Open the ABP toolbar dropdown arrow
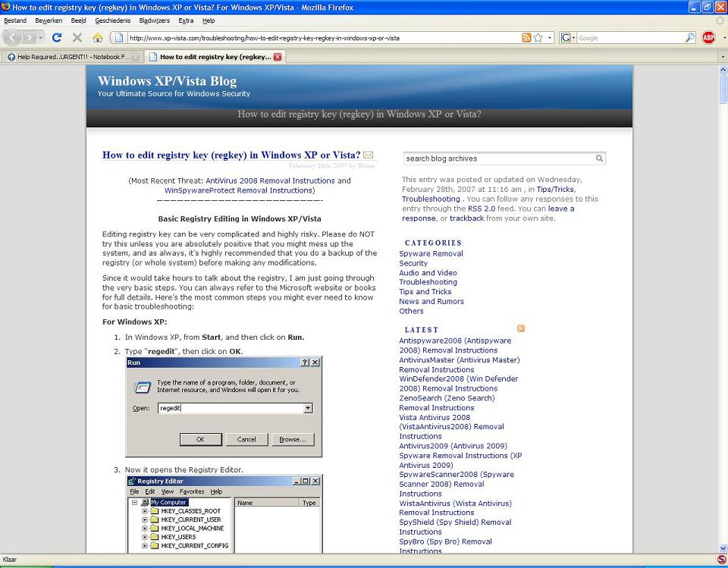Viewport: 728px width, 568px height. point(724,38)
